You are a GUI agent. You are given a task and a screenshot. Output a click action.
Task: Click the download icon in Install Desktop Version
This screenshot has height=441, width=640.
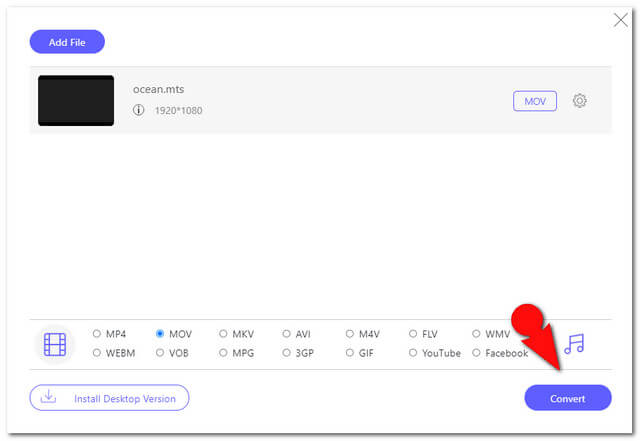click(48, 396)
